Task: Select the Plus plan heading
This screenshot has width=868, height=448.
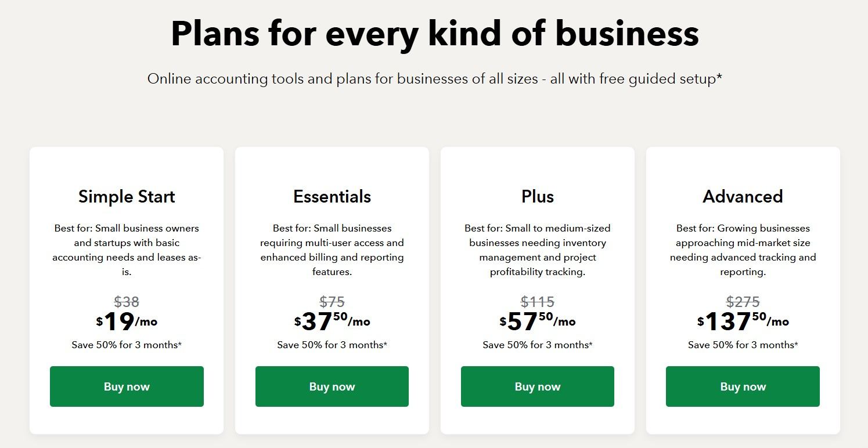Action: [537, 196]
